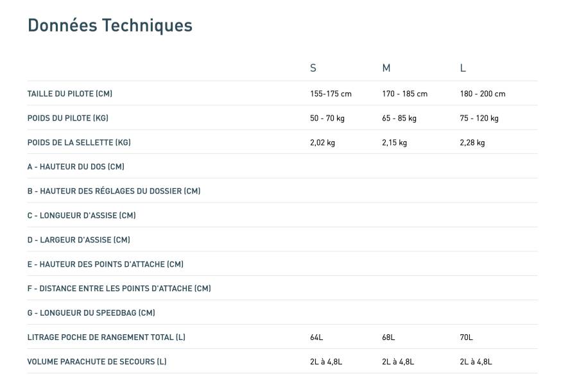The width and height of the screenshot is (577, 392).
Task: Click the 155-175 cm pilot height value
Action: (331, 94)
